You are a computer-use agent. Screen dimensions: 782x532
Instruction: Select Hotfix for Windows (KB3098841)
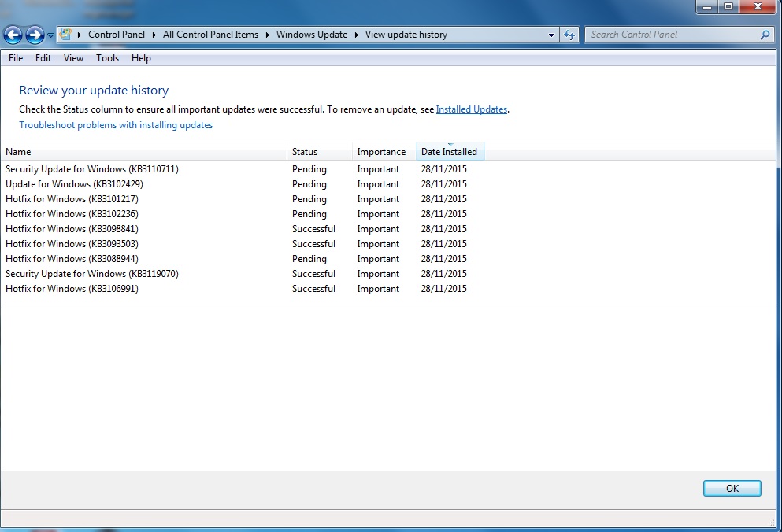point(72,229)
